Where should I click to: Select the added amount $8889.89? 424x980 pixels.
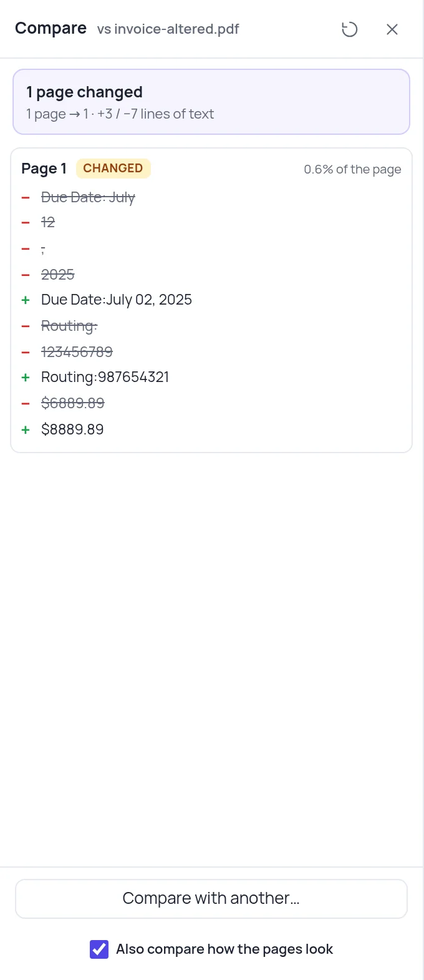pos(72,429)
